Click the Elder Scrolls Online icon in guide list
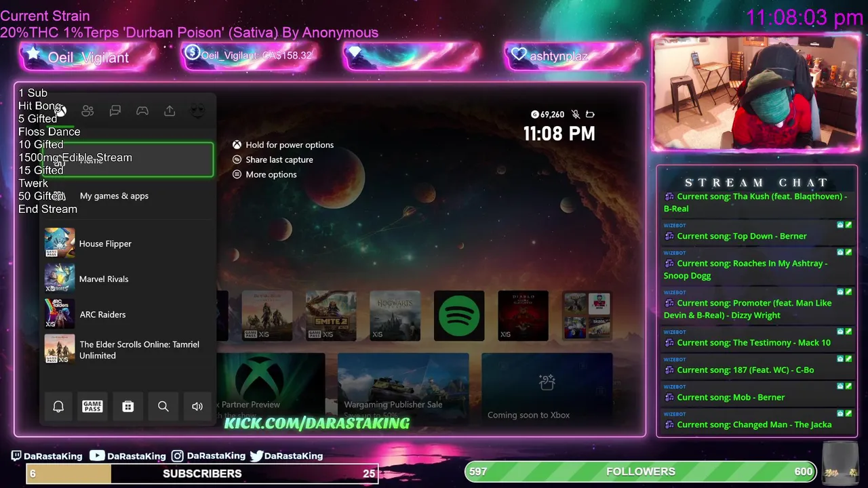 60,350
